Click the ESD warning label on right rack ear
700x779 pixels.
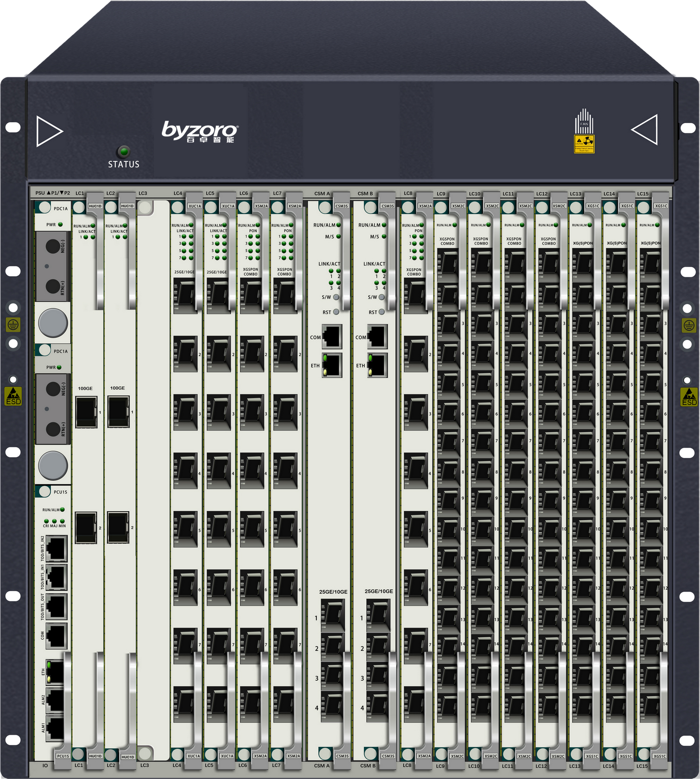click(x=689, y=397)
